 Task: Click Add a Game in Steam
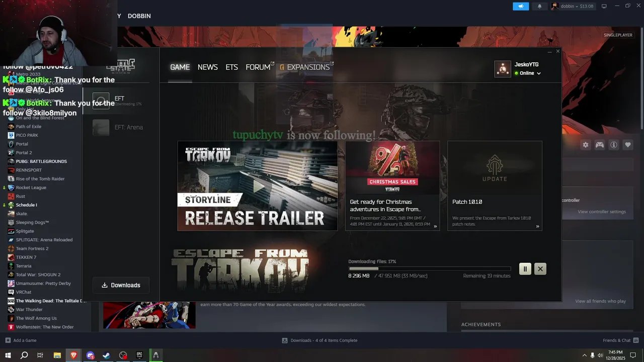21,340
